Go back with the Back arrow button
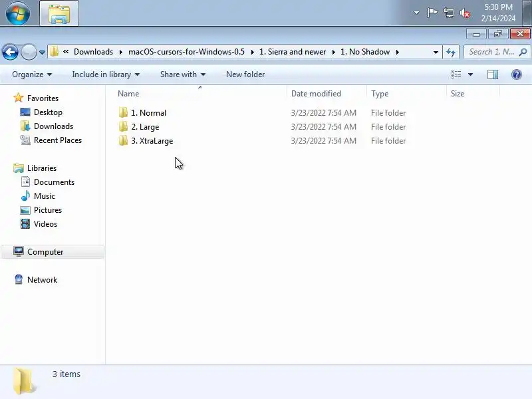The height and width of the screenshot is (399, 532). (10, 53)
